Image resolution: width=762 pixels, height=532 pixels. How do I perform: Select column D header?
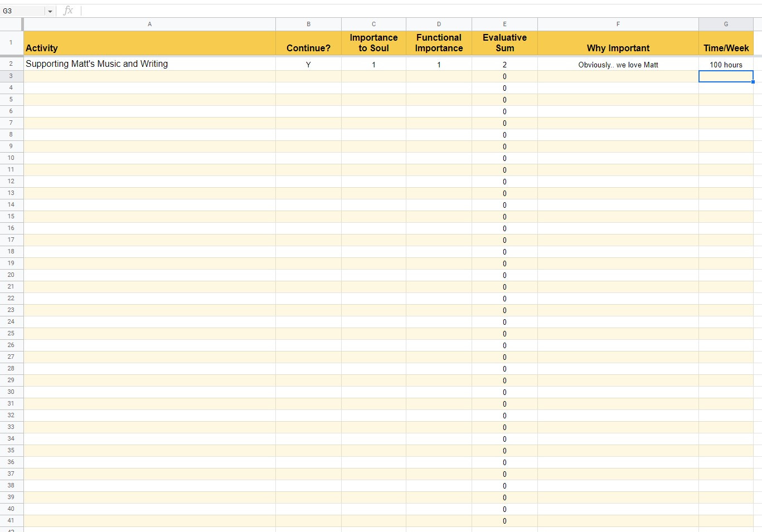439,24
